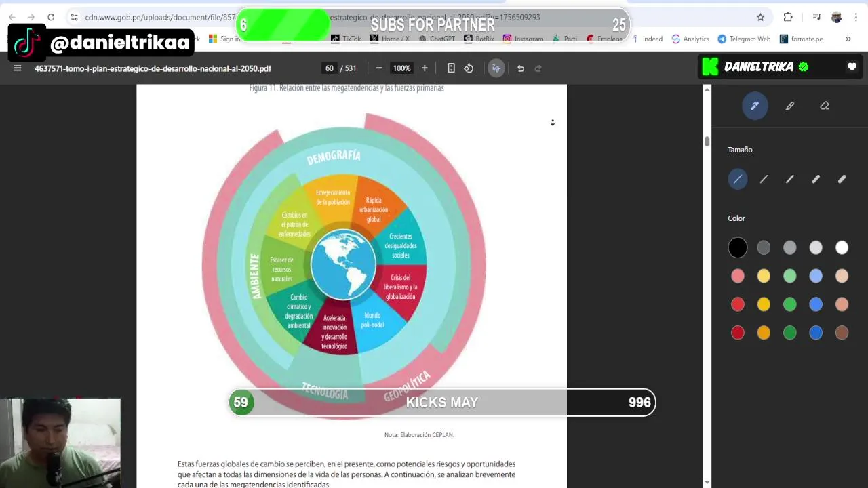Pick the medium gray color swatch
Screen dimensions: 868x488
[x=790, y=248]
